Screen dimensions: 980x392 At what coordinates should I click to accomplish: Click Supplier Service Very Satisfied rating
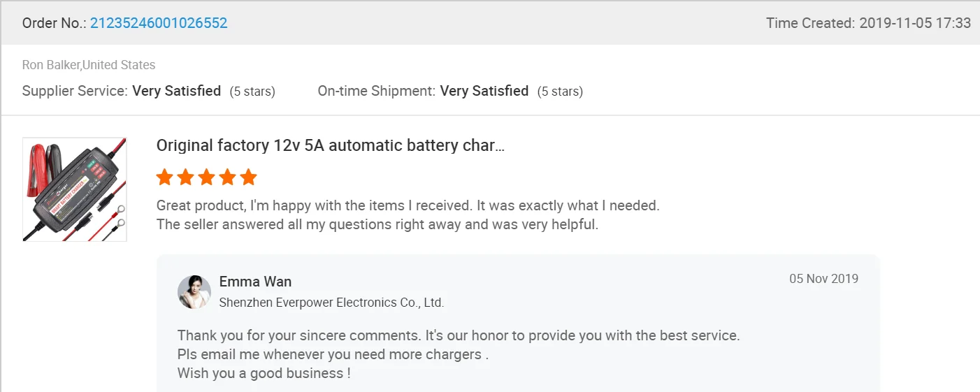click(x=176, y=91)
